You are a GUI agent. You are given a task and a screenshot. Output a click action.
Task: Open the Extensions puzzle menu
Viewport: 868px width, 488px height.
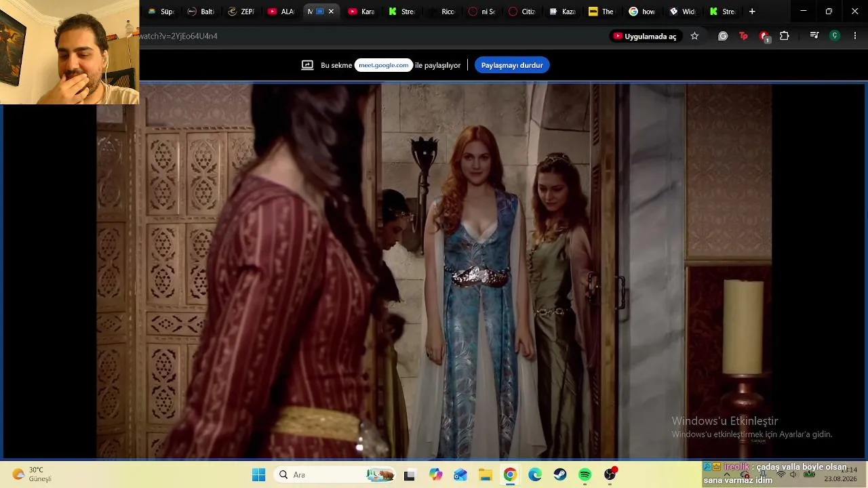(785, 36)
